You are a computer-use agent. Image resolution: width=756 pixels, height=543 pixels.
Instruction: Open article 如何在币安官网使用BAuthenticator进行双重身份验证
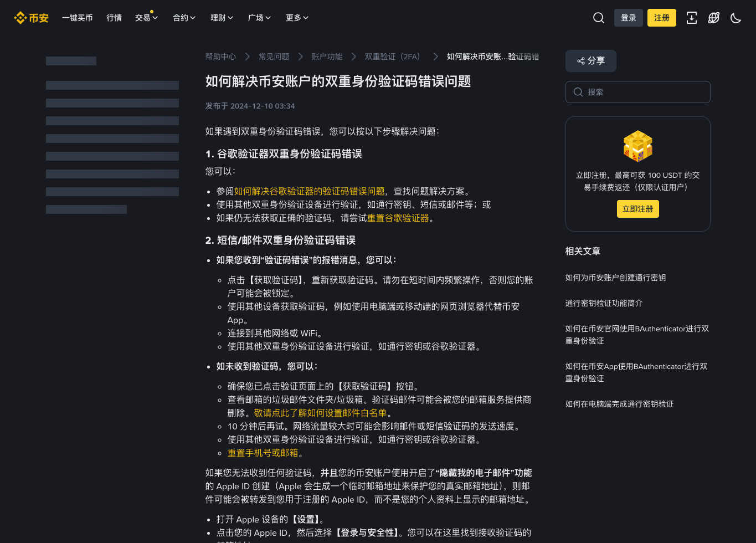coord(637,335)
